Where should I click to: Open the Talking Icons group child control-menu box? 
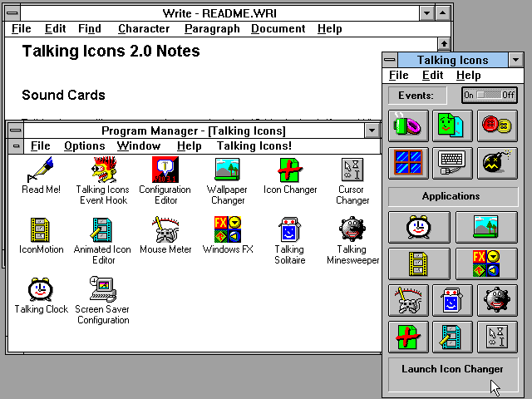point(16,146)
